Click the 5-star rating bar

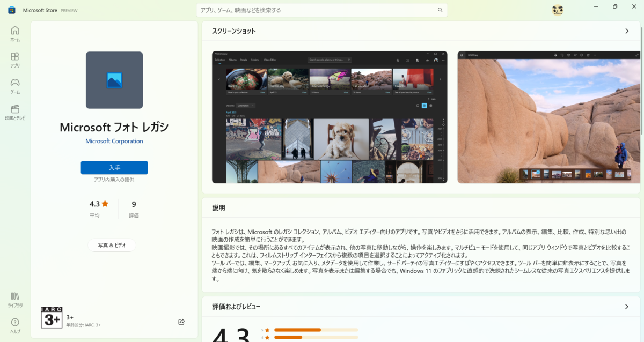(316, 330)
